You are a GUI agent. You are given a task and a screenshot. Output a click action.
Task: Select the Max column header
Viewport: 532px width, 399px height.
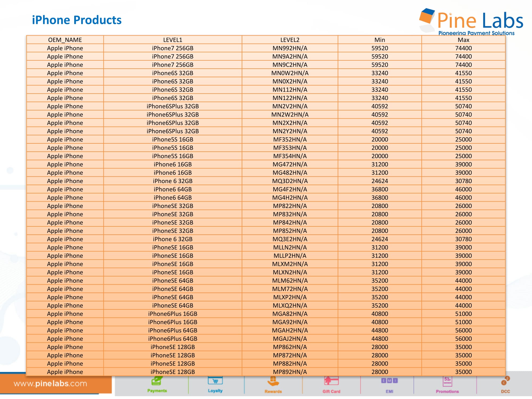tap(463, 40)
